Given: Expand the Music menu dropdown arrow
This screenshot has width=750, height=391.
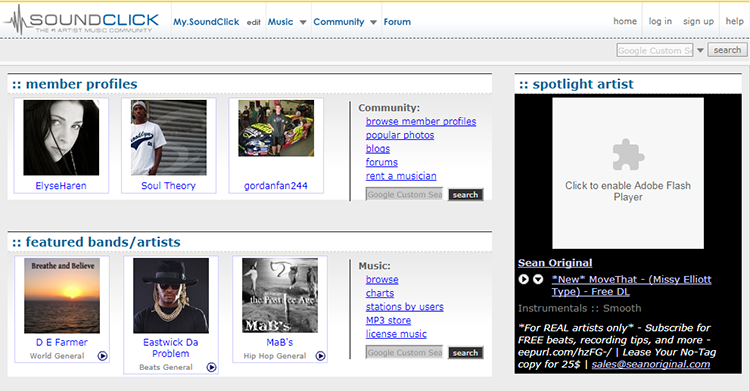Looking at the screenshot, I should click(x=303, y=22).
